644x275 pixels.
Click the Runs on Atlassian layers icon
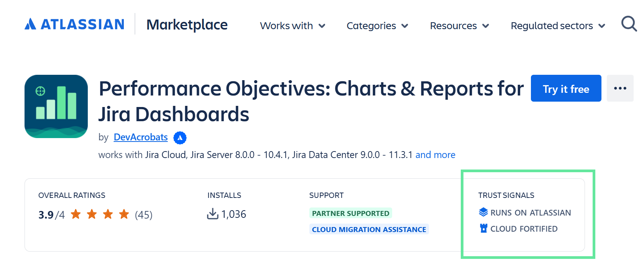click(x=483, y=212)
